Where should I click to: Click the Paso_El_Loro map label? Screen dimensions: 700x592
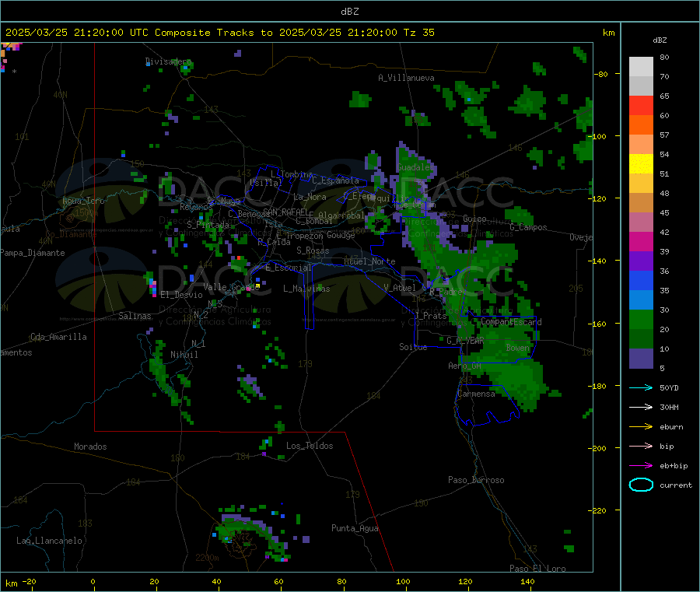pyautogui.click(x=537, y=569)
